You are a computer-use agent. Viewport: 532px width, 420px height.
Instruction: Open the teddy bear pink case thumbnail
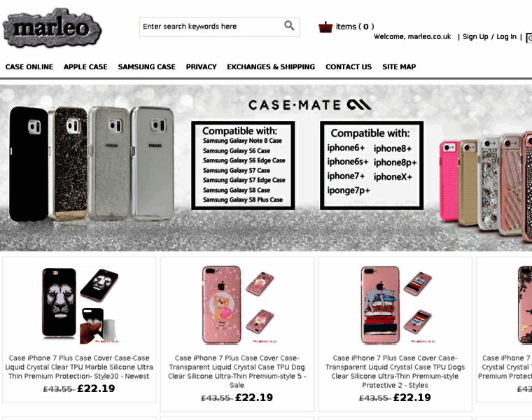[x=237, y=305]
